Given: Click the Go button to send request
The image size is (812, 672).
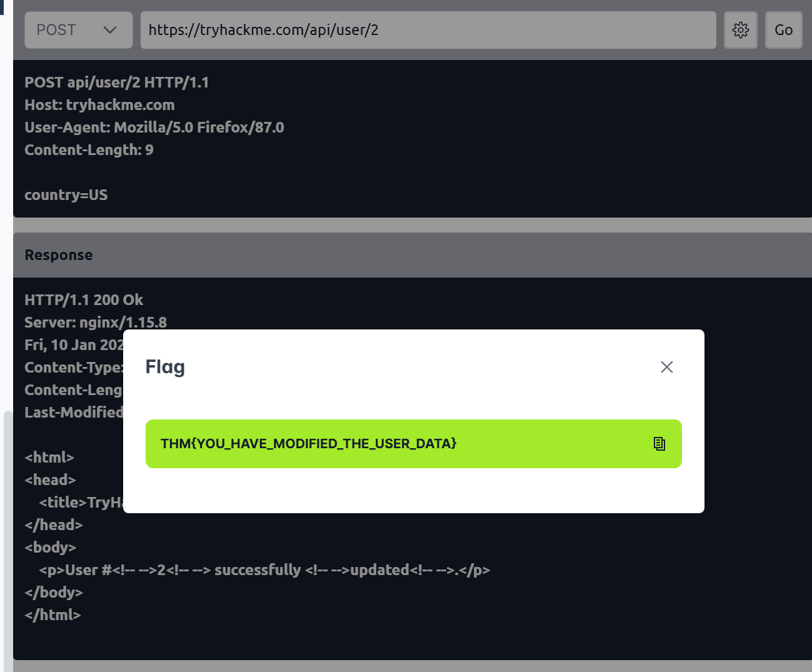Looking at the screenshot, I should pos(784,30).
